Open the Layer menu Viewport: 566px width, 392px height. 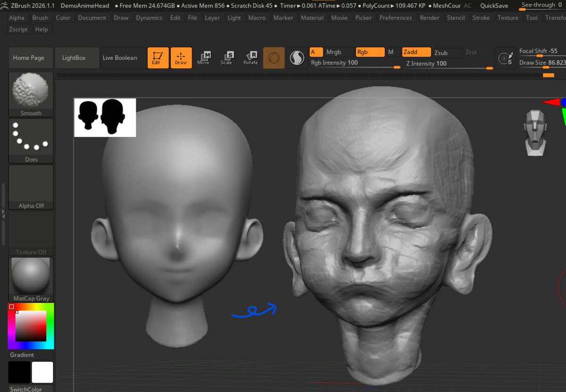(x=212, y=18)
